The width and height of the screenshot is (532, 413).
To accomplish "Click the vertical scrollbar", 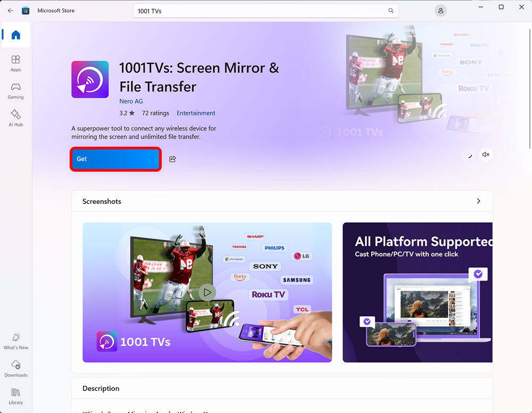I will [x=530, y=89].
